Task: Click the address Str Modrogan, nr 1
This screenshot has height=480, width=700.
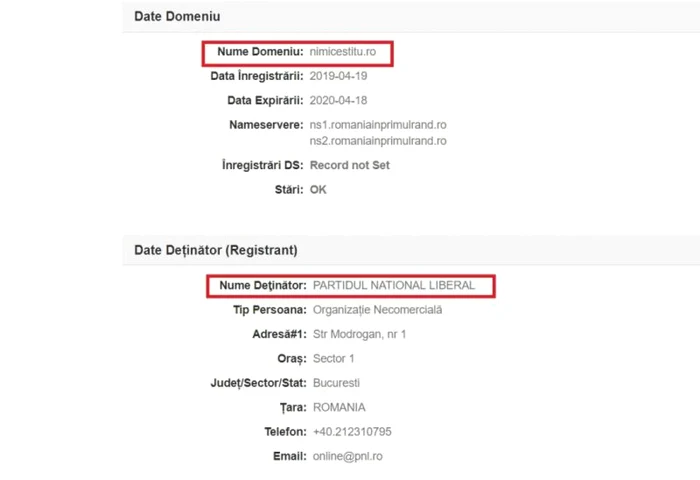Action: pyautogui.click(x=359, y=334)
